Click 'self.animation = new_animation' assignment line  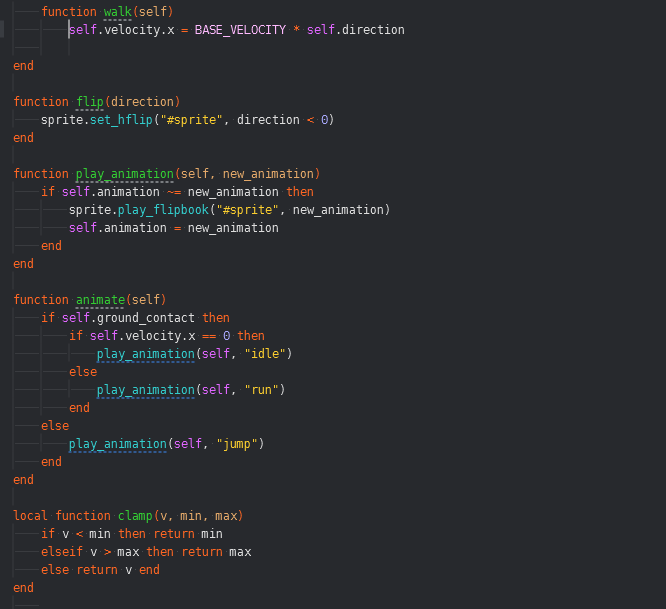click(x=173, y=228)
